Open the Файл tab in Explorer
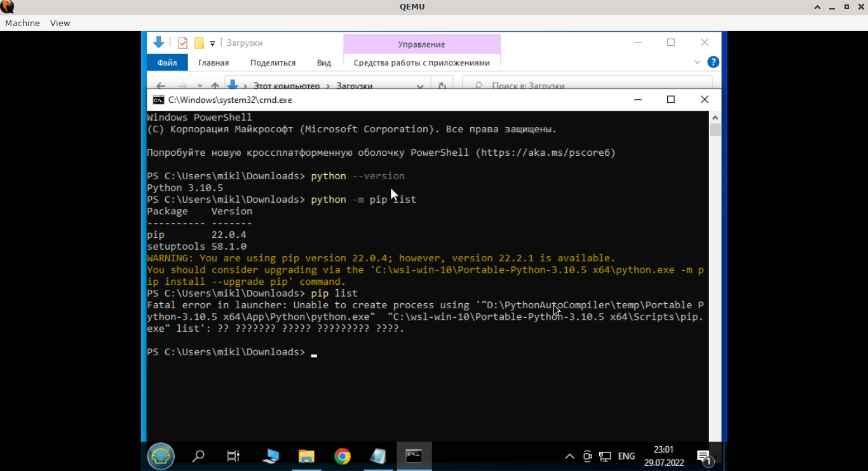This screenshot has height=471, width=868. coord(167,62)
